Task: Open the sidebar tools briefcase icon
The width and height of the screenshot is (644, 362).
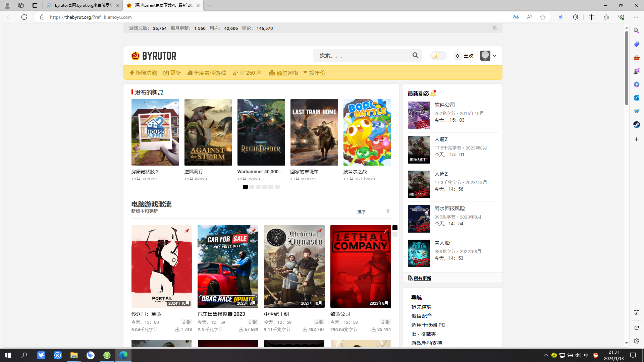Action: point(636,58)
